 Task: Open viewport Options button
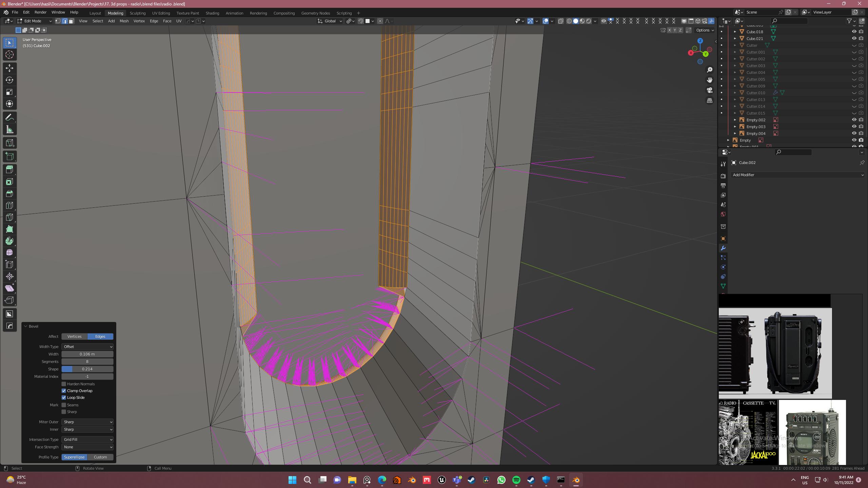(x=705, y=30)
